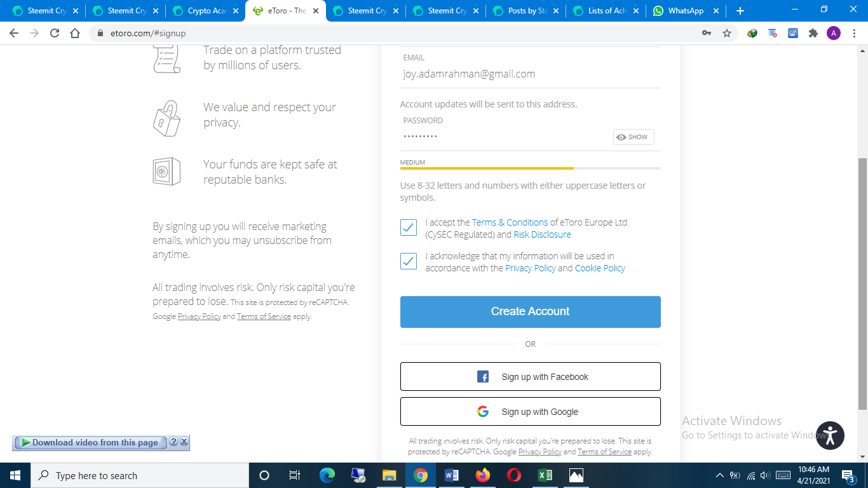Open the Chrome three-dot menu
The height and width of the screenshot is (488, 868).
click(853, 33)
